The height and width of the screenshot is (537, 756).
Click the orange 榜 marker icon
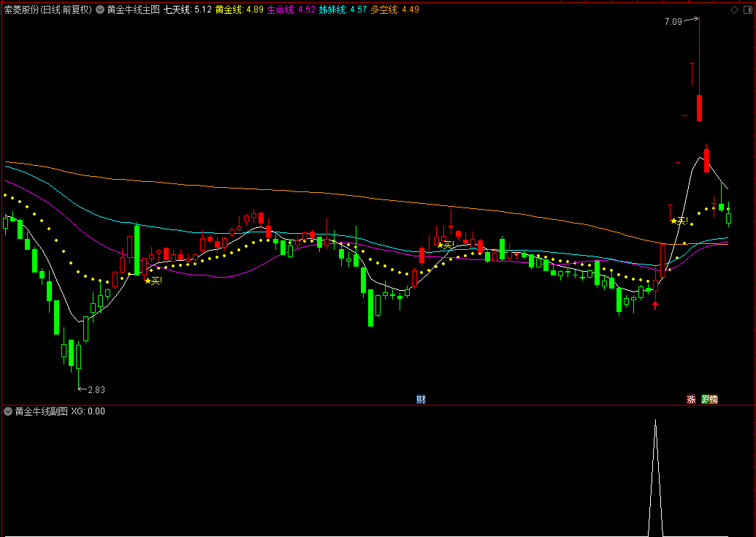pyautogui.click(x=714, y=399)
